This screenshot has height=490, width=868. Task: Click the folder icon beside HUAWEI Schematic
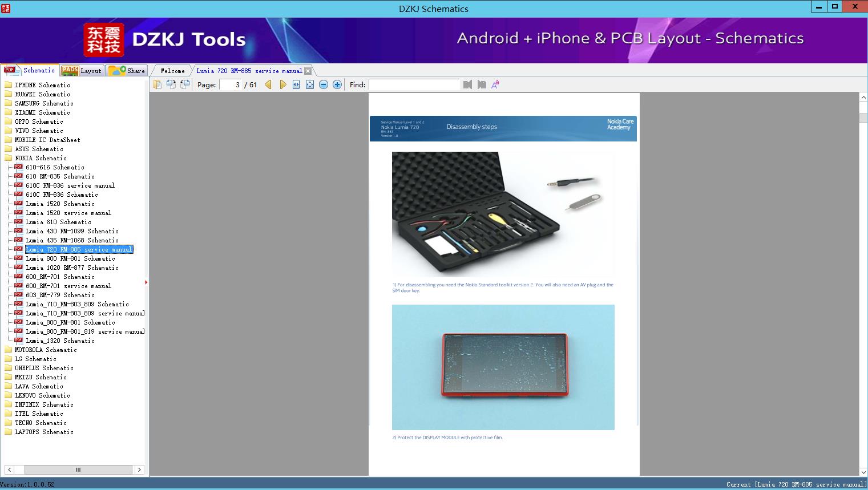point(9,94)
